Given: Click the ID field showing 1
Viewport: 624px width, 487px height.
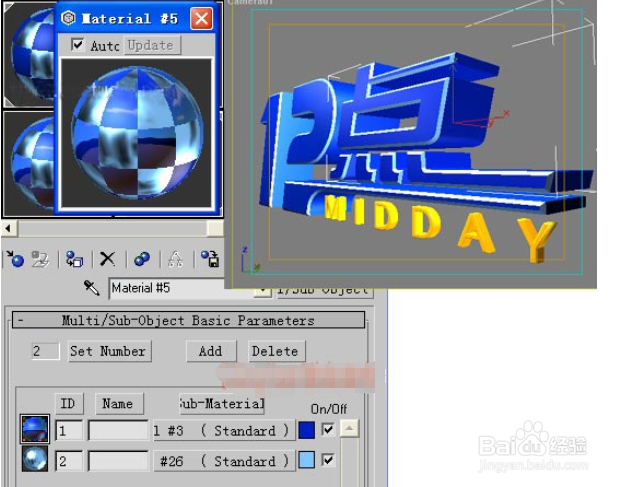Looking at the screenshot, I should [x=69, y=431].
